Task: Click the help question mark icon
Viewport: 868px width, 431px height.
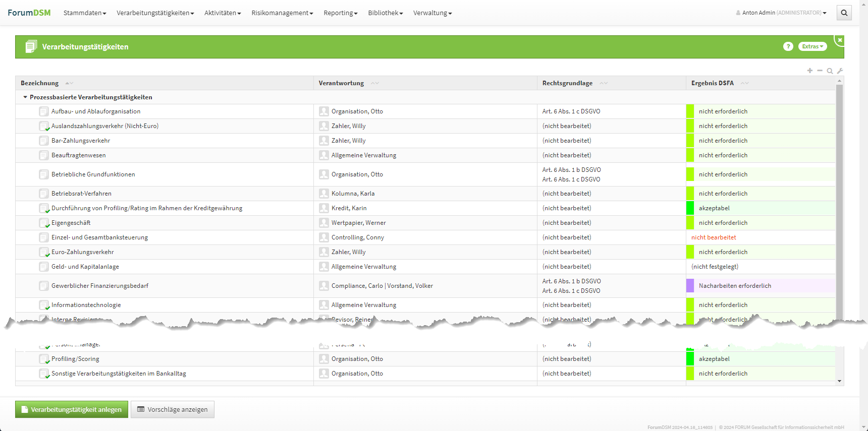Action: [x=788, y=46]
